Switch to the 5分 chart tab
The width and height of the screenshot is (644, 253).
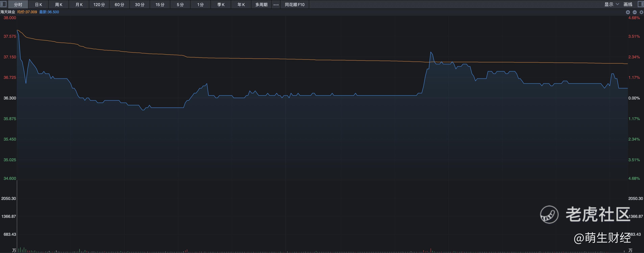pyautogui.click(x=180, y=5)
